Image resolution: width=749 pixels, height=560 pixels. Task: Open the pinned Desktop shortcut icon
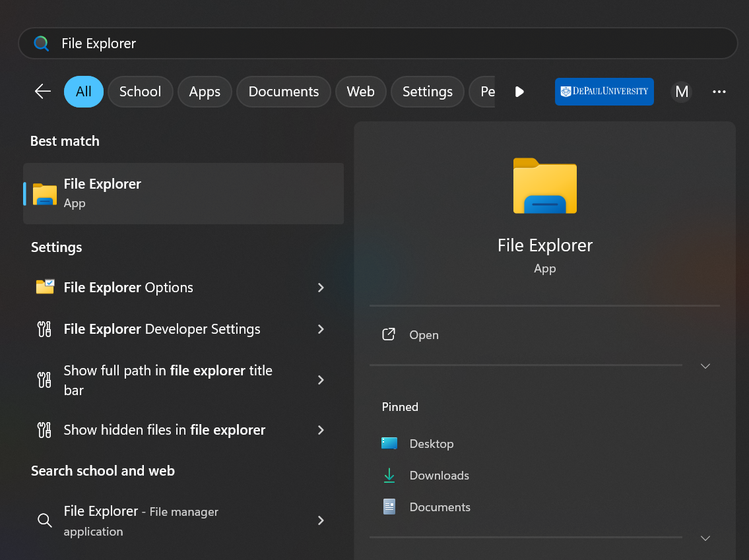tap(389, 443)
